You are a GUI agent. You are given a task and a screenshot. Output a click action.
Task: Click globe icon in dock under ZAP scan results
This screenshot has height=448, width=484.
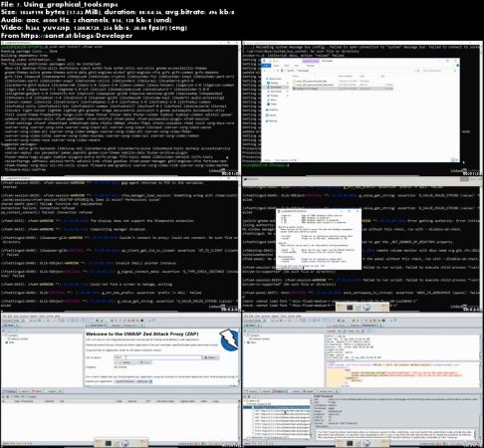(366, 443)
